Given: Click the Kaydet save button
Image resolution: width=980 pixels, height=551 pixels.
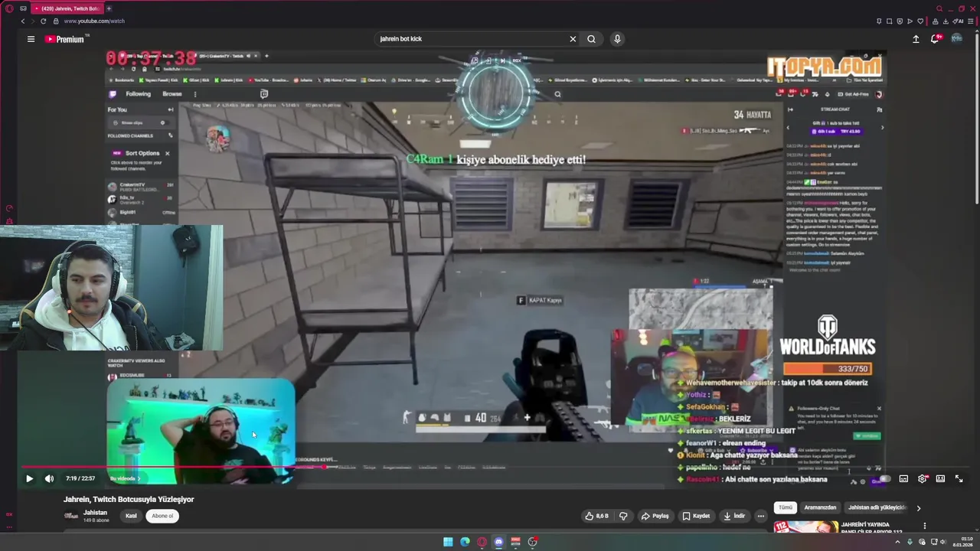Looking at the screenshot, I should pyautogui.click(x=696, y=516).
